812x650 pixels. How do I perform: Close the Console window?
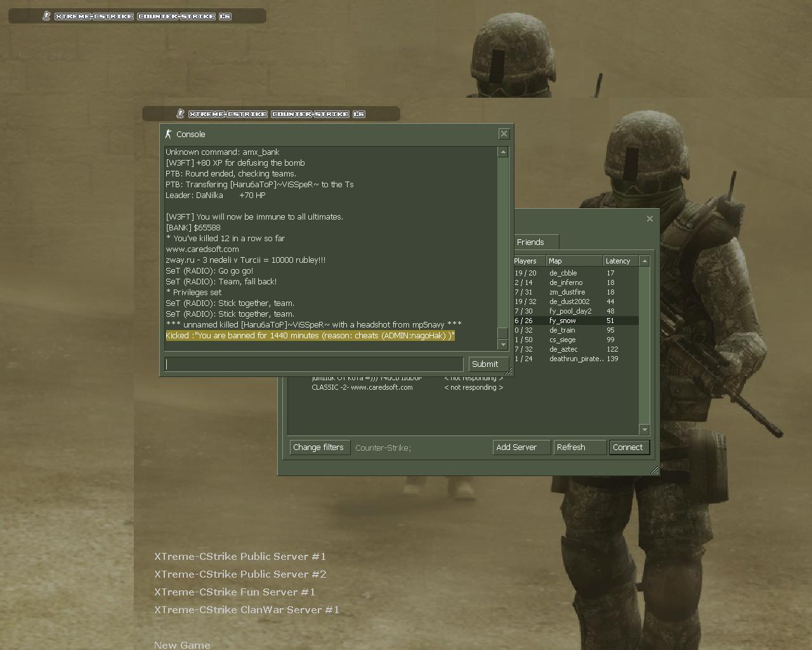point(504,134)
